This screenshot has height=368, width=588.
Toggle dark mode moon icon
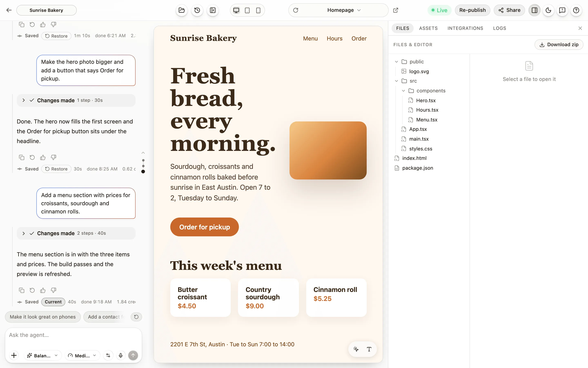click(x=548, y=10)
